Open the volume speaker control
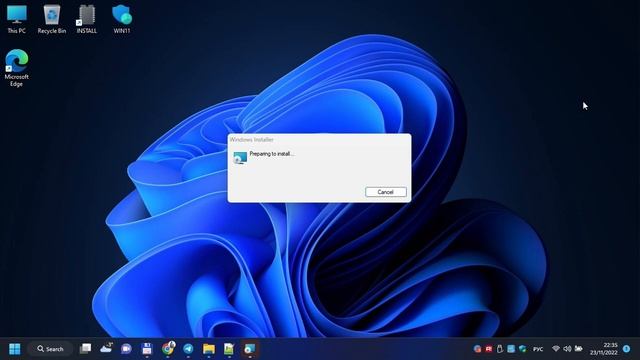The width and height of the screenshot is (640, 360). pos(567,349)
